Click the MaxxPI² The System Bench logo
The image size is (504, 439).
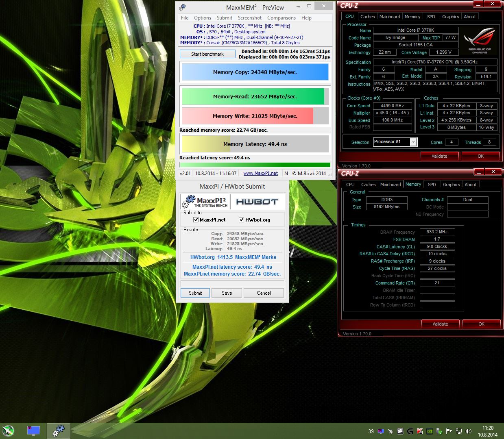205,202
